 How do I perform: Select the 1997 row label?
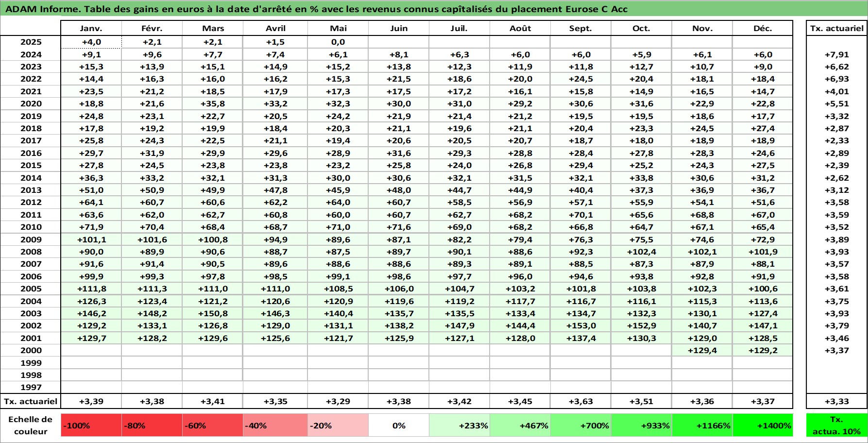click(31, 387)
